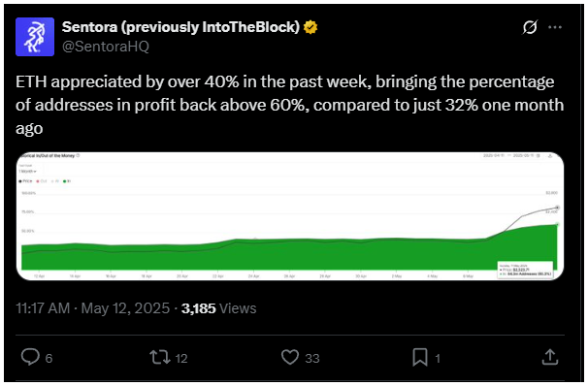Viewport: 588px width, 386px height.
Task: View the 3,185 Views analytics
Action: click(219, 308)
